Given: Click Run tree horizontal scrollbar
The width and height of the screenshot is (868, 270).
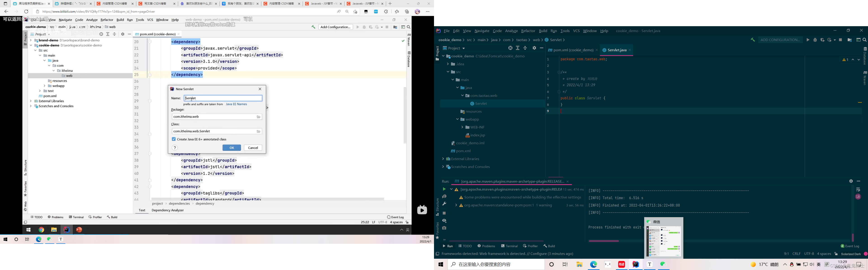Looking at the screenshot, I should tap(496, 241).
